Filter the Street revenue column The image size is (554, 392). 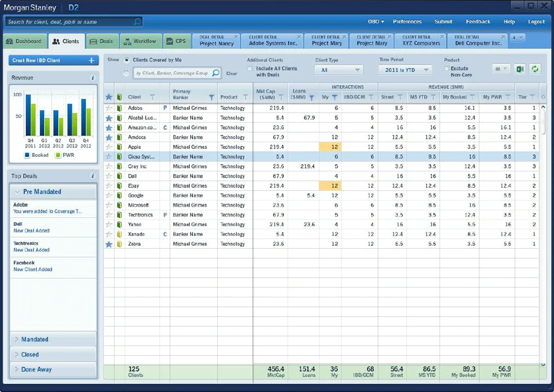pyautogui.click(x=400, y=97)
